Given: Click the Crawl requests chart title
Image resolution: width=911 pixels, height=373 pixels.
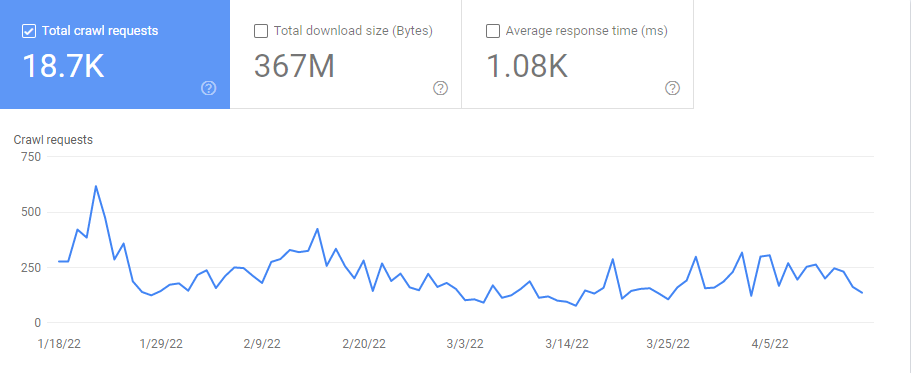Looking at the screenshot, I should tap(53, 139).
